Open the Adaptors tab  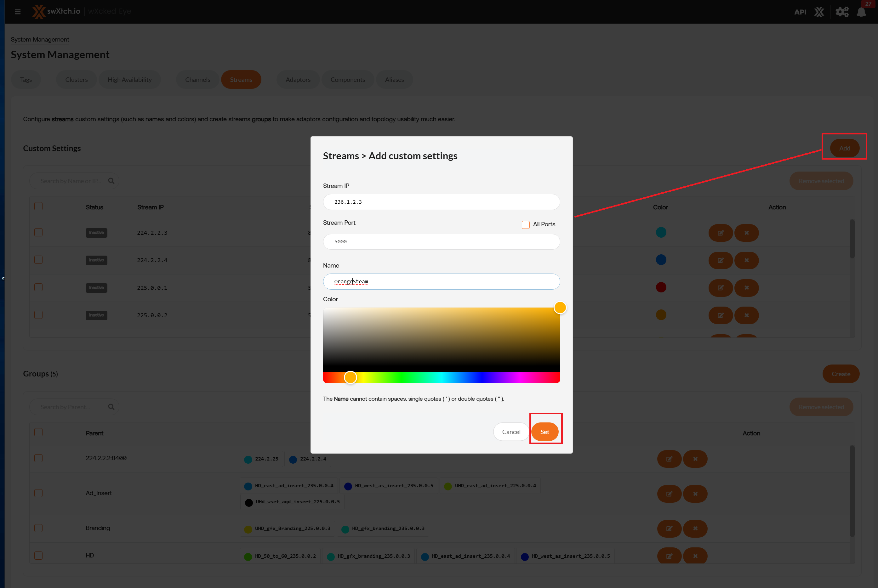298,80
